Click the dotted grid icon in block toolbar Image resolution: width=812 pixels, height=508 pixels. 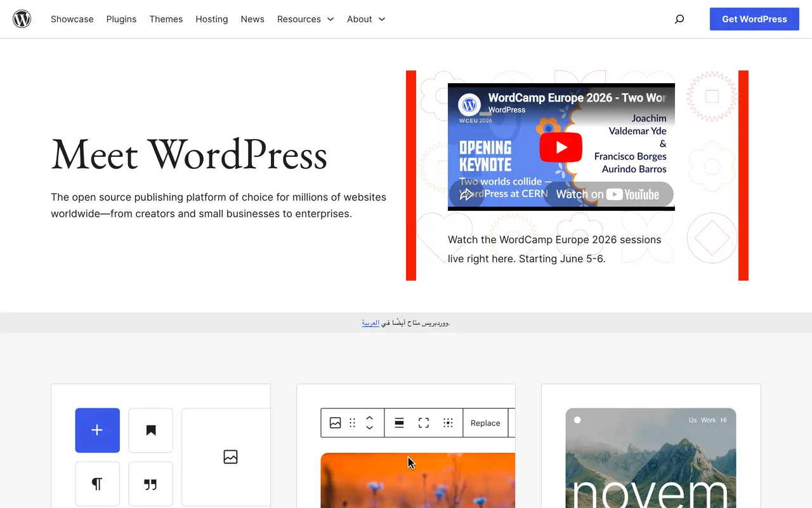[x=448, y=423]
